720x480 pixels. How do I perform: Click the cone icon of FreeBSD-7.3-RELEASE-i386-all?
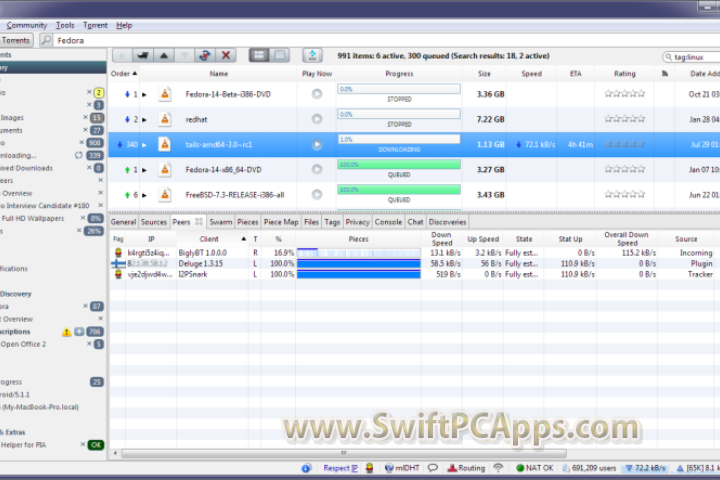164,195
